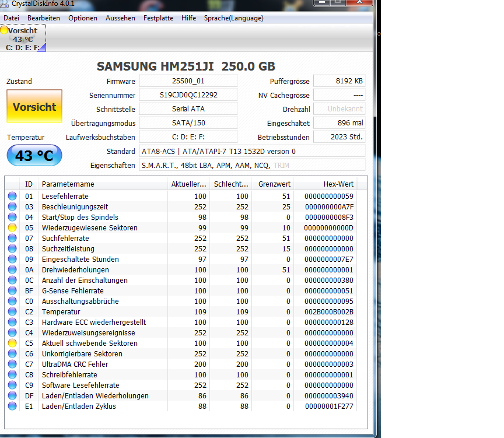
Task: Click hex value 00000000000D of Wiederzugewiesene Sektoren
Action: click(328, 228)
